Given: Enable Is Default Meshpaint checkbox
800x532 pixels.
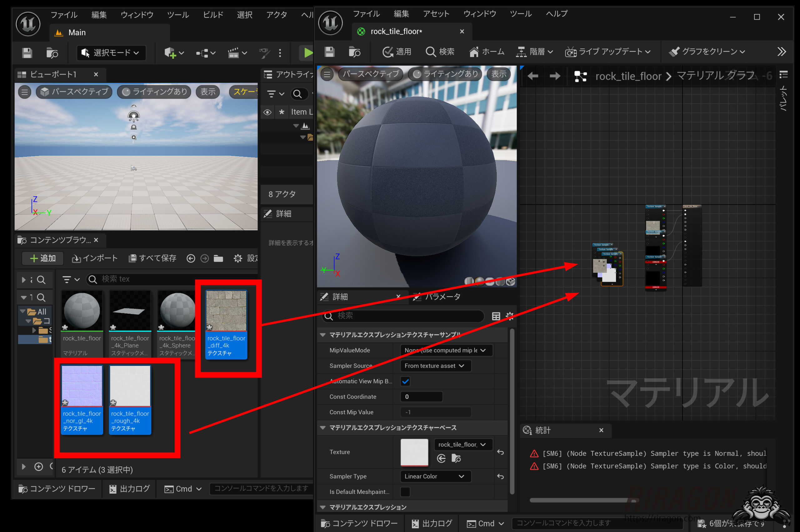Looking at the screenshot, I should (405, 492).
